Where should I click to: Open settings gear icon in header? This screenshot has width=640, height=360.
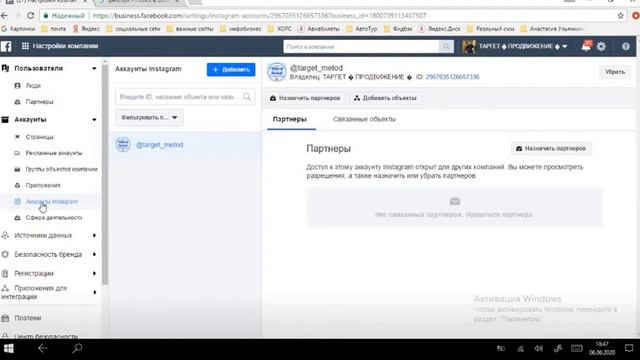(x=601, y=47)
